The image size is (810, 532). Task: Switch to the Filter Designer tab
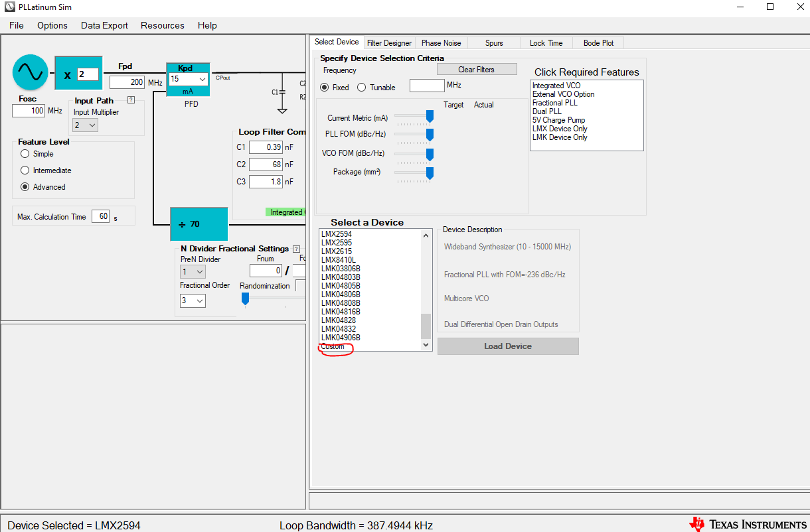pyautogui.click(x=389, y=43)
